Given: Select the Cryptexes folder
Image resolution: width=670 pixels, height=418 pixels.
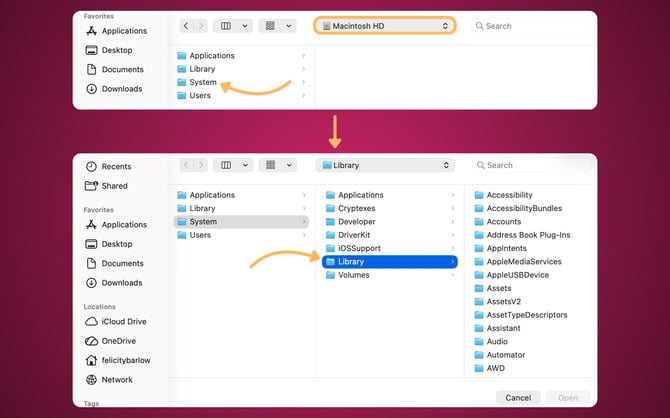Looking at the screenshot, I should 350,208.
